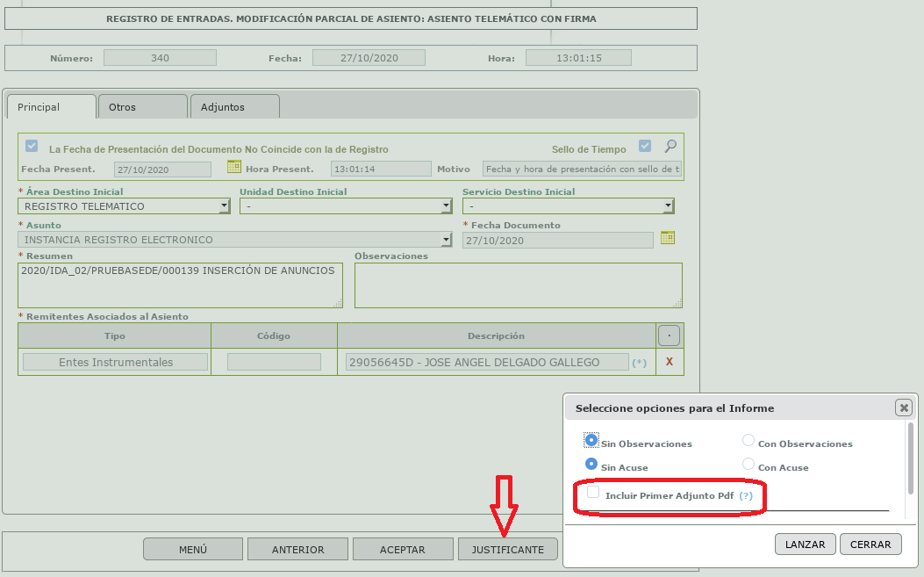Click the Observaciones text area
The height and width of the screenshot is (577, 924).
click(x=519, y=285)
